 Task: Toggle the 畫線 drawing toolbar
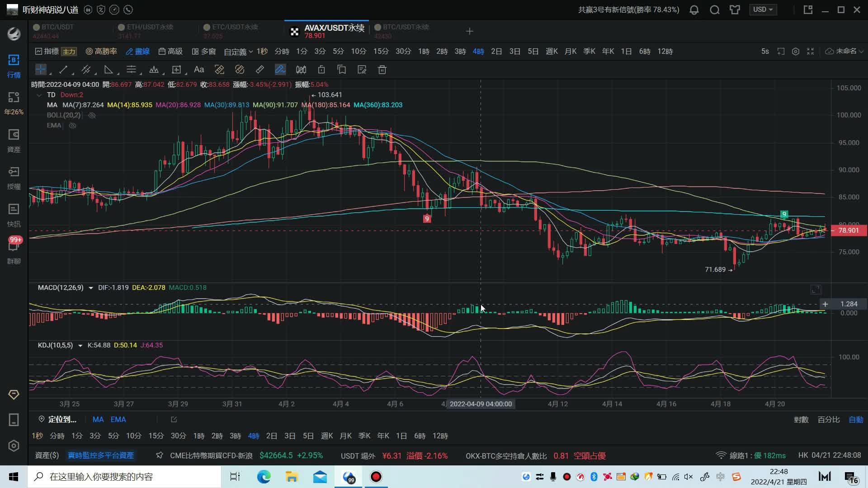138,52
